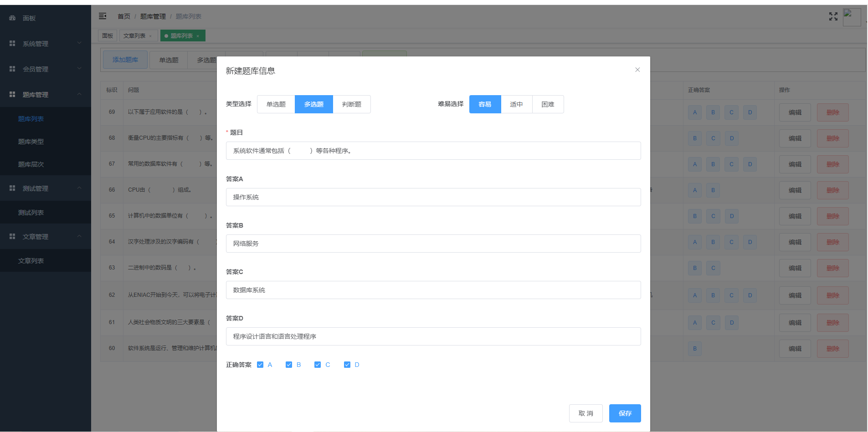Set difficulty to 容易
The height and width of the screenshot is (432, 868).
485,104
